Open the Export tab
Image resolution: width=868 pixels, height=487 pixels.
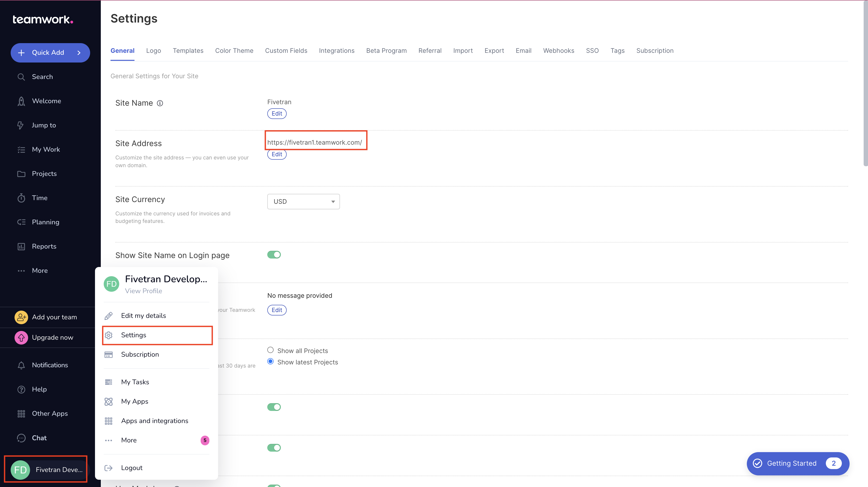[494, 51]
